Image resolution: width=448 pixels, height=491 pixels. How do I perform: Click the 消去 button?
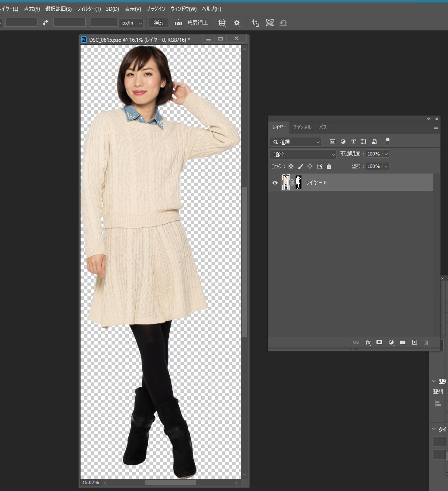tap(159, 22)
